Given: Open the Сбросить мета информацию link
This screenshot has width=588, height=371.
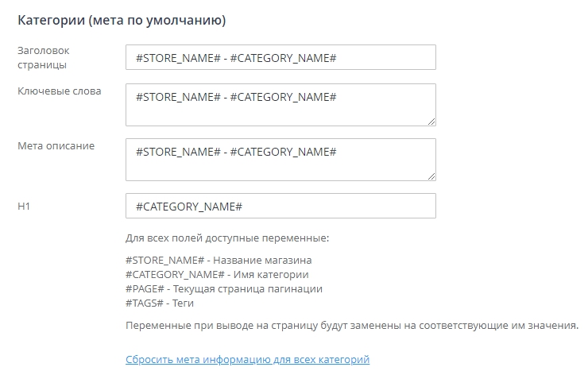Looking at the screenshot, I should tap(247, 360).
